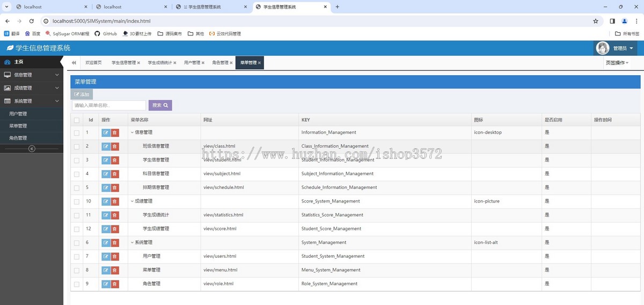This screenshot has width=644, height=305.
Task: Edit the 用户管理 table row
Action: (106, 257)
